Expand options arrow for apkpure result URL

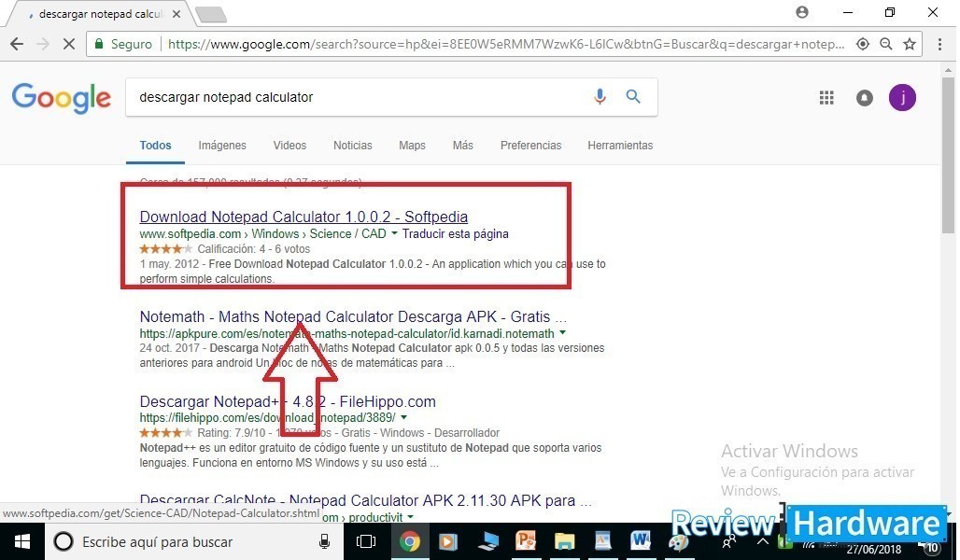(563, 333)
